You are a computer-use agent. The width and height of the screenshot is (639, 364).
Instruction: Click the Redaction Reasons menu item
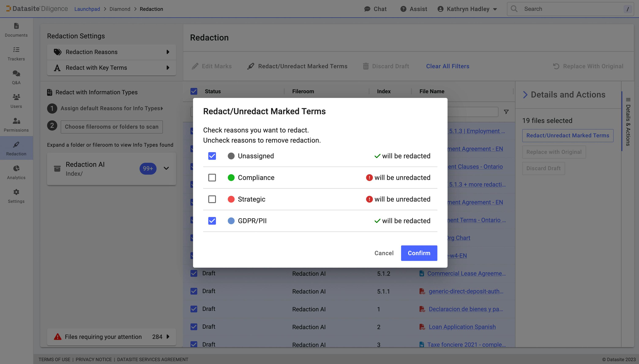(111, 52)
